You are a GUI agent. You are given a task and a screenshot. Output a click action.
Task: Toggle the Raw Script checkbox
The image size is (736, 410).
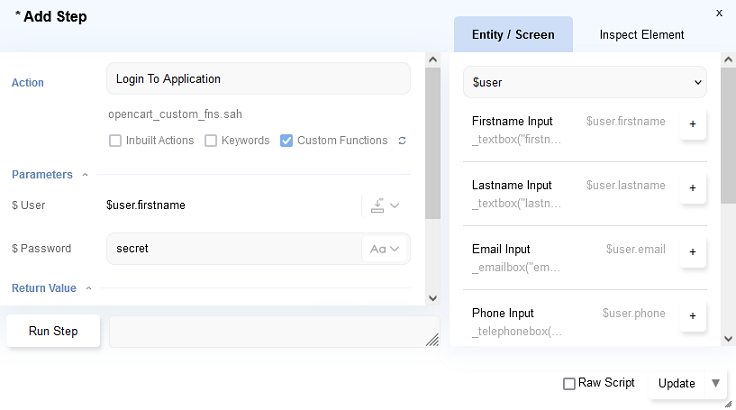569,383
